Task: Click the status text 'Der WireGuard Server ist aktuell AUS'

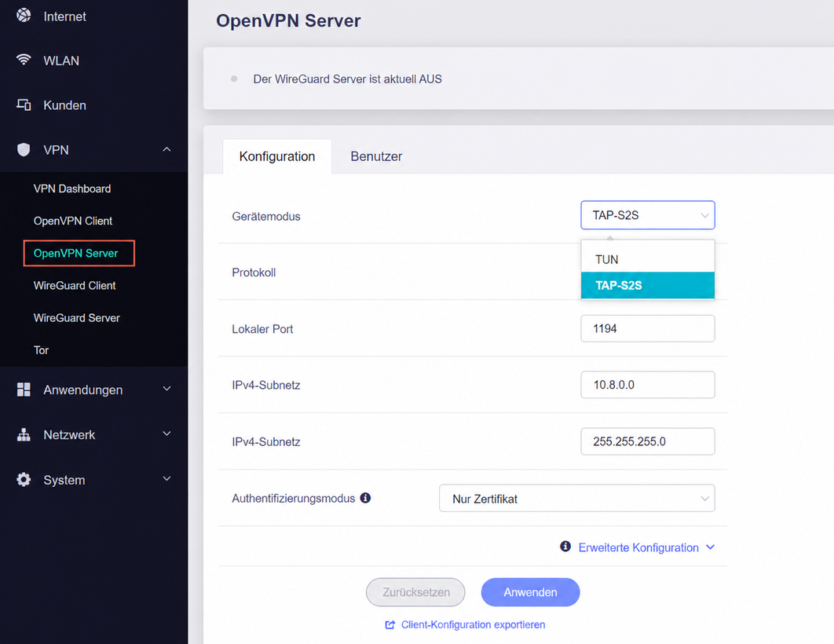Action: (347, 79)
